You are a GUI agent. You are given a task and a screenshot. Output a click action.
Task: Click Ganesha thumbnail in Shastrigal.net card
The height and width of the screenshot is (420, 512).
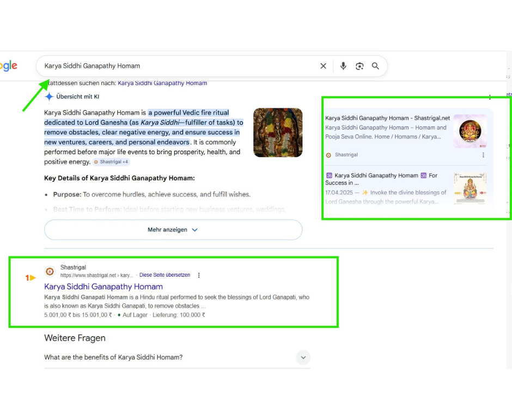[x=470, y=131]
